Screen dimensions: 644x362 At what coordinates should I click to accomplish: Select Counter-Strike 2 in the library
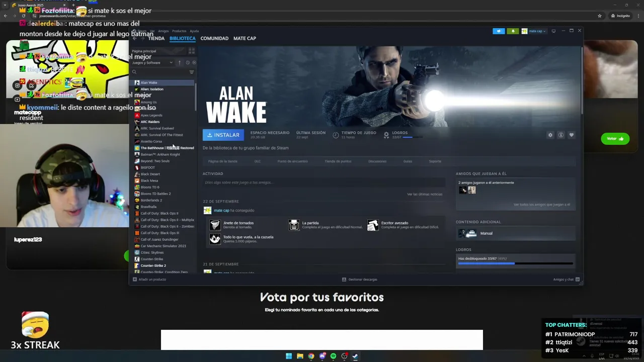click(x=153, y=265)
